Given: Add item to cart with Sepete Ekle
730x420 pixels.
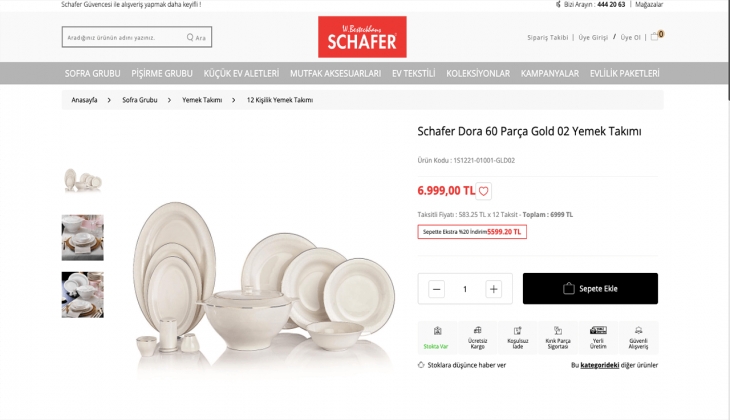Looking at the screenshot, I should pyautogui.click(x=590, y=289).
